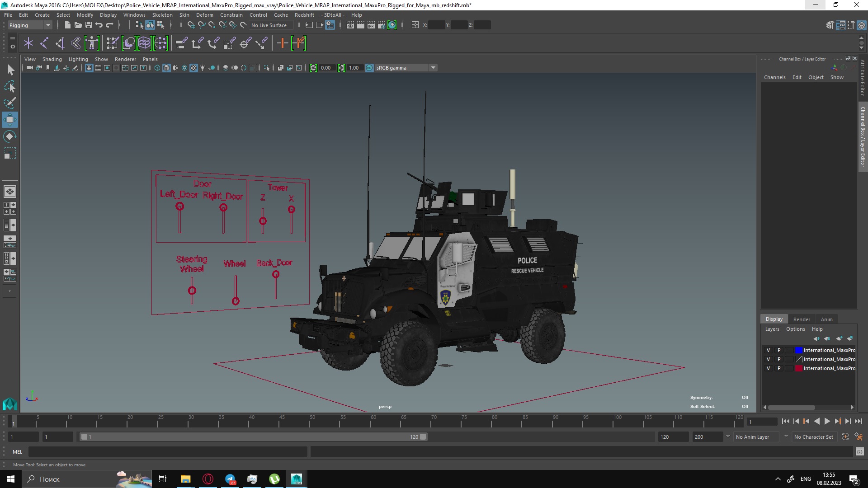Click the Undo arrow icon
This screenshot has width=868, height=488.
(x=99, y=25)
